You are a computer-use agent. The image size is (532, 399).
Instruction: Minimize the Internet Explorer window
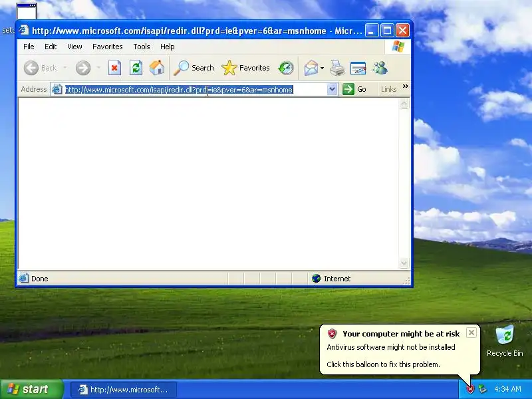click(x=372, y=31)
